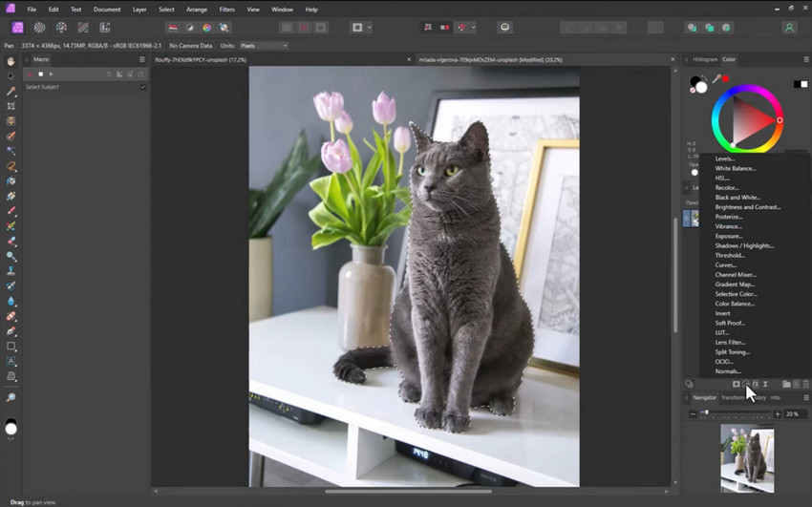
Task: Select the Pen tool
Action: pos(11,331)
